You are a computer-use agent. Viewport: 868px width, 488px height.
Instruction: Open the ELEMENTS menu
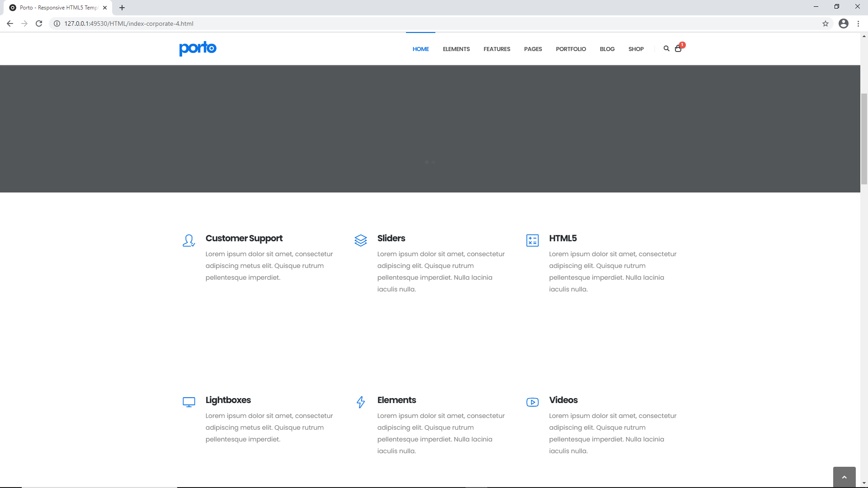[x=456, y=49]
